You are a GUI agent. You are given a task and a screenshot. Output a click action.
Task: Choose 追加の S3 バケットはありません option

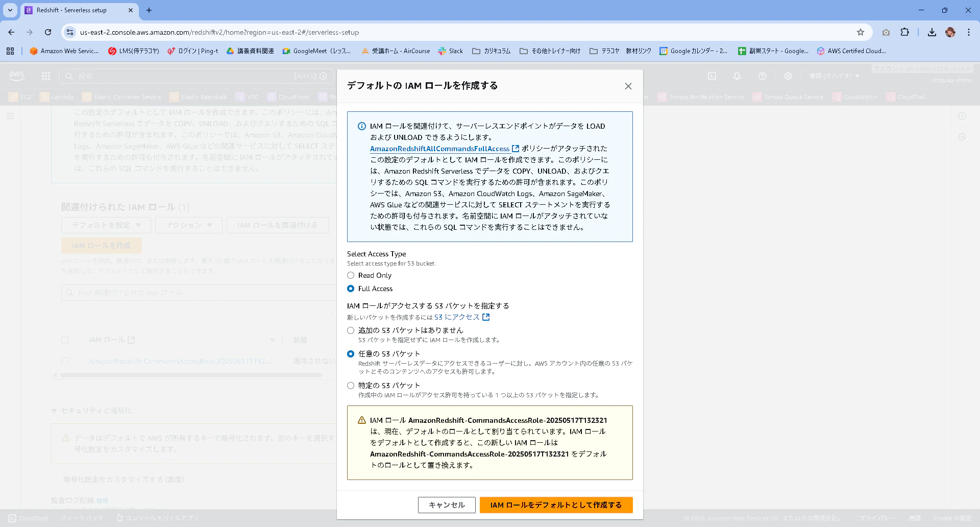tap(351, 330)
